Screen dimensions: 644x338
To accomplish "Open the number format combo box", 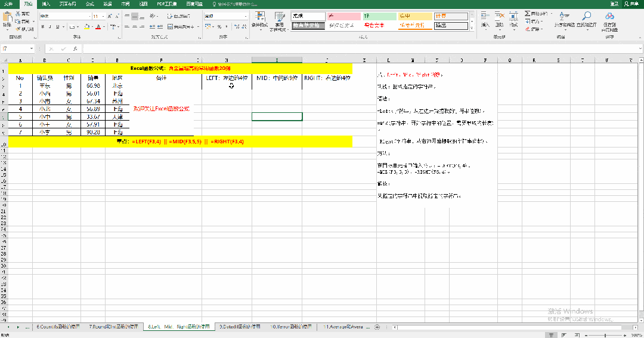I will [227, 16].
